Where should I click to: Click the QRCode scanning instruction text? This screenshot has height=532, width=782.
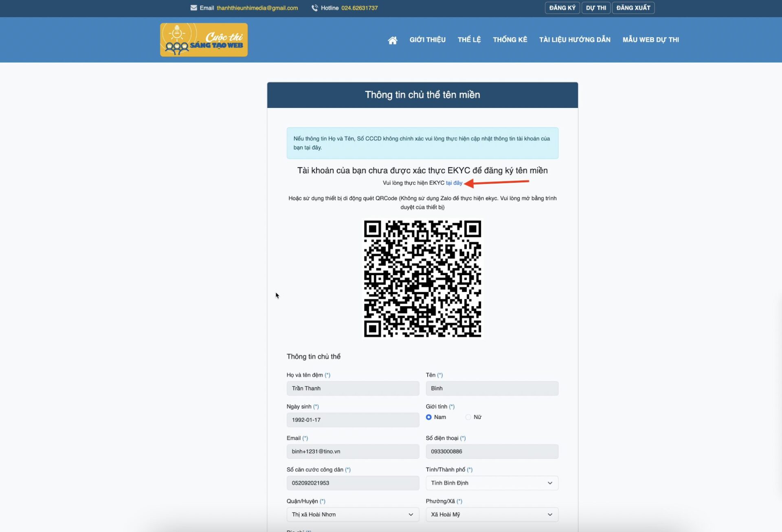click(x=422, y=203)
